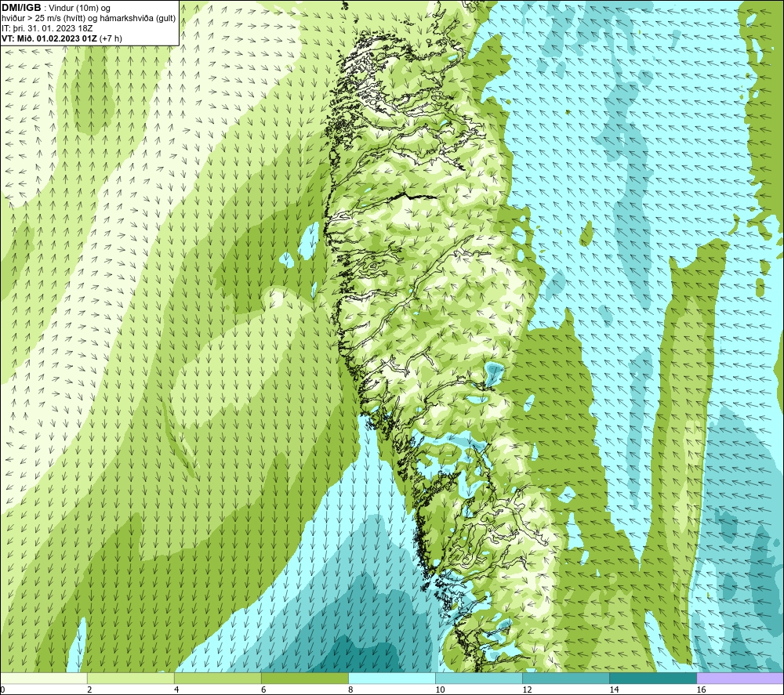Click the legend label '12'
Image resolution: width=784 pixels, height=695 pixels.
[527, 690]
